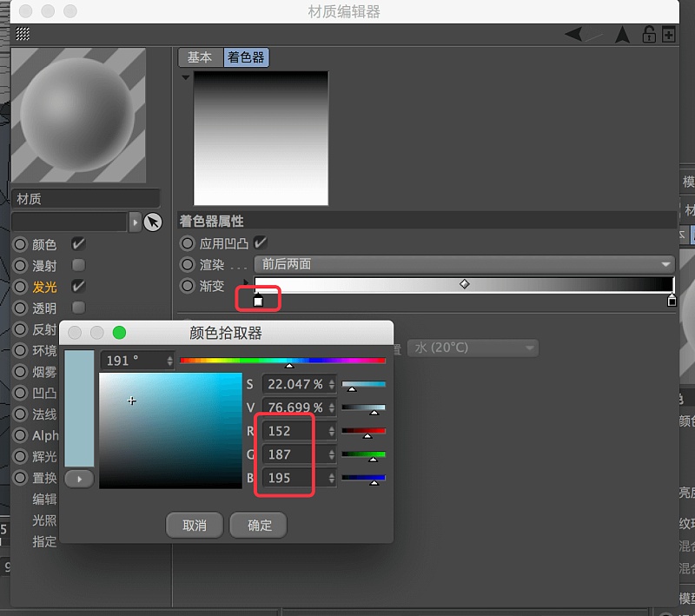Click the radio circle beside 置换

coord(20,478)
